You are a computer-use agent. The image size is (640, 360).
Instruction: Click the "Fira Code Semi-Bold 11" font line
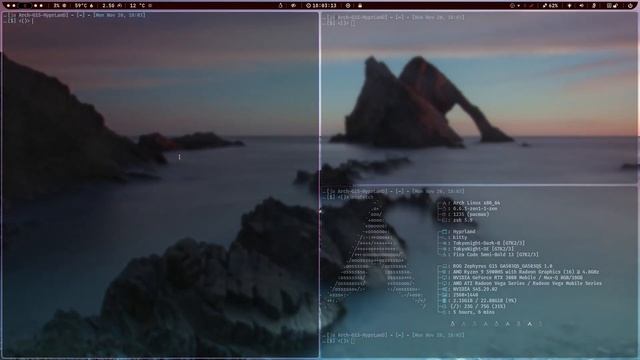[496, 254]
